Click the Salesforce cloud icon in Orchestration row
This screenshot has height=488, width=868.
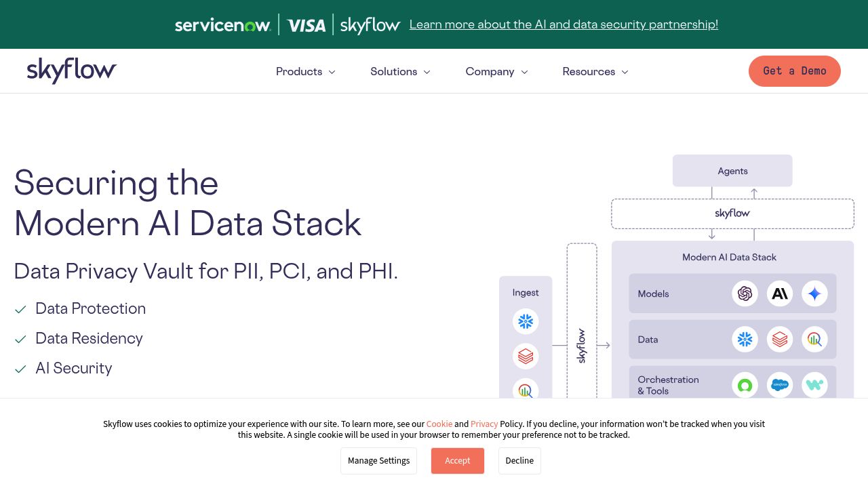tap(780, 385)
